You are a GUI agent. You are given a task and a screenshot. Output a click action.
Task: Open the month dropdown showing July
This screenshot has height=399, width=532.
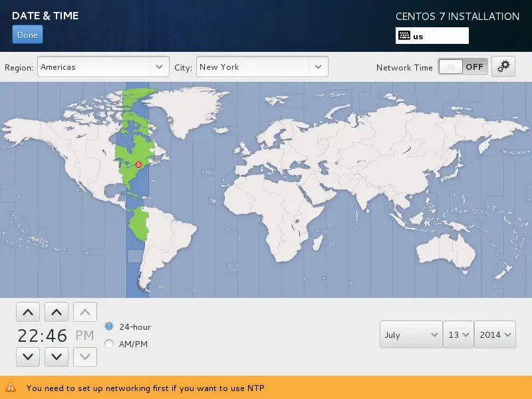pyautogui.click(x=411, y=334)
